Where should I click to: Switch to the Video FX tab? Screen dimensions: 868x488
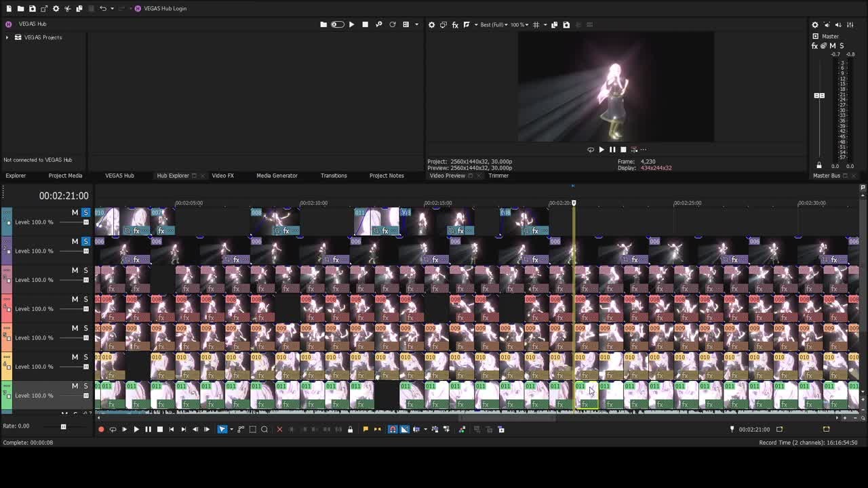222,176
